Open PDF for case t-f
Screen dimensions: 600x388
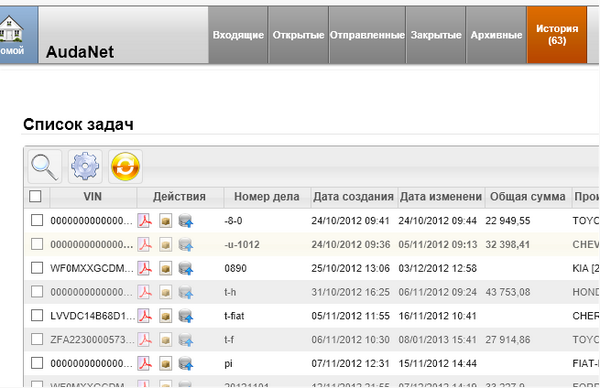pyautogui.click(x=144, y=340)
